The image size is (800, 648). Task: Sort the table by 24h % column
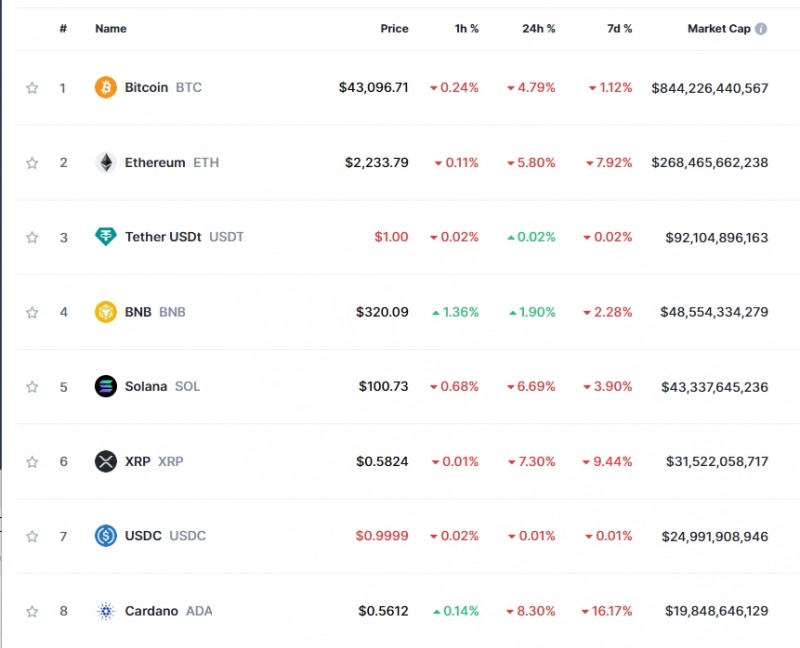[538, 28]
